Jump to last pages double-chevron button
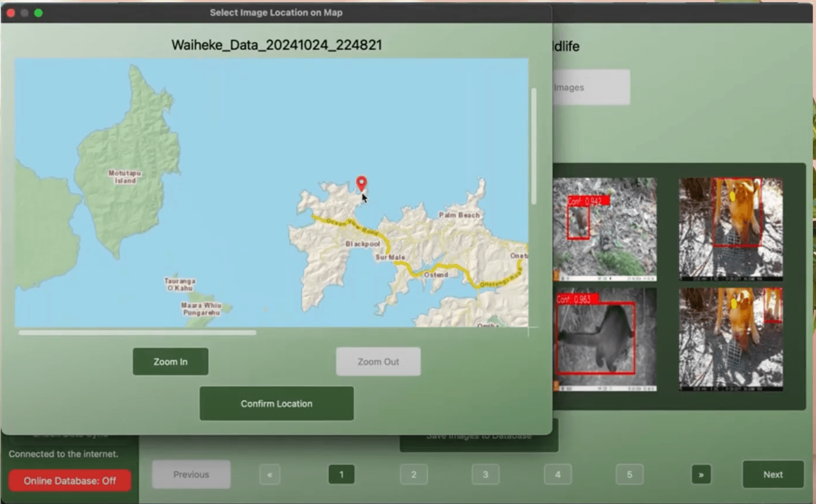Image resolution: width=816 pixels, height=504 pixels. point(701,474)
